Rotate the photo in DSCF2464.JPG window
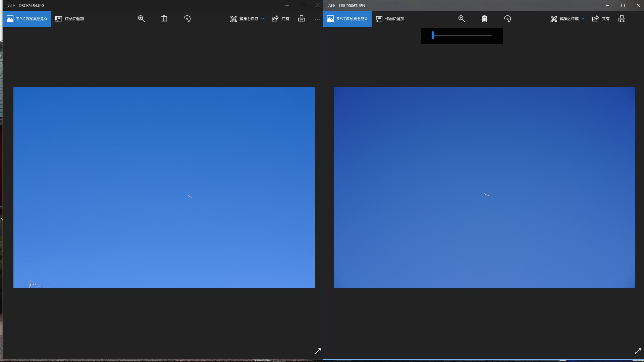 coord(187,19)
